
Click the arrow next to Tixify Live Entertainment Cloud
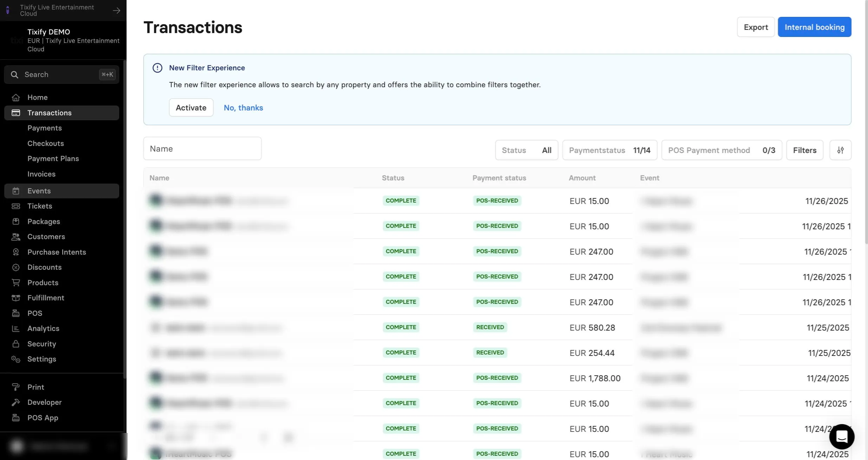pos(116,11)
